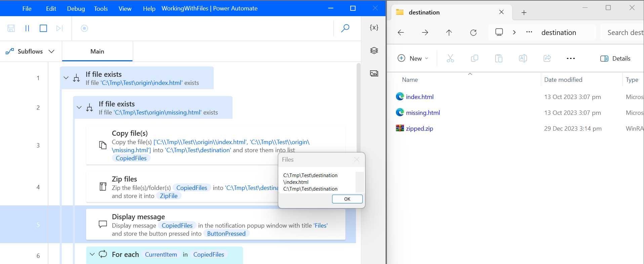Open the Variables pane {x} icon
The image size is (644, 264).
[x=374, y=28]
